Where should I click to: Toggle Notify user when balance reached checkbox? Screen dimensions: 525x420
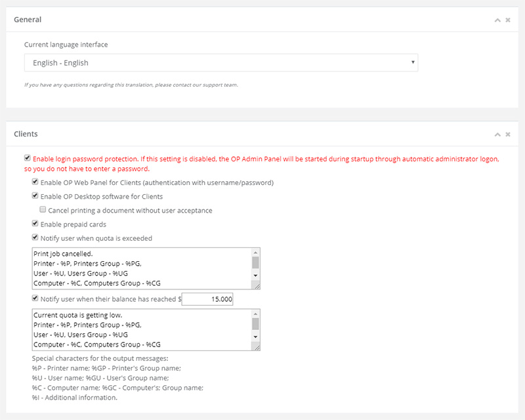(35, 299)
